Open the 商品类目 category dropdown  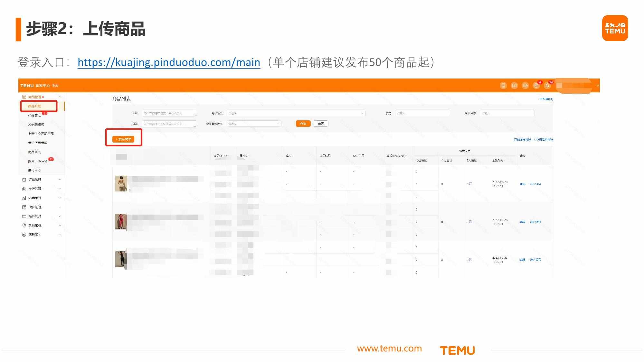(x=296, y=113)
